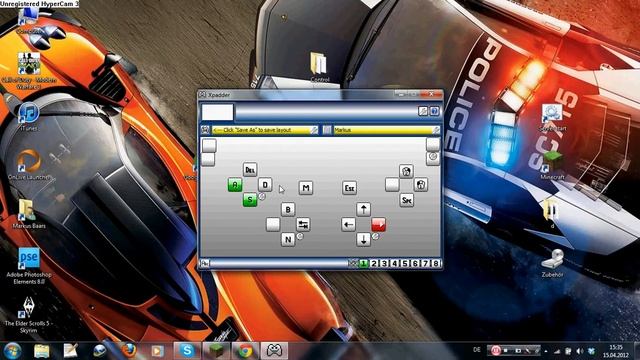Screen dimensions: 640x360
Task: Switch to set 4 in Xpadder
Action: click(394, 264)
